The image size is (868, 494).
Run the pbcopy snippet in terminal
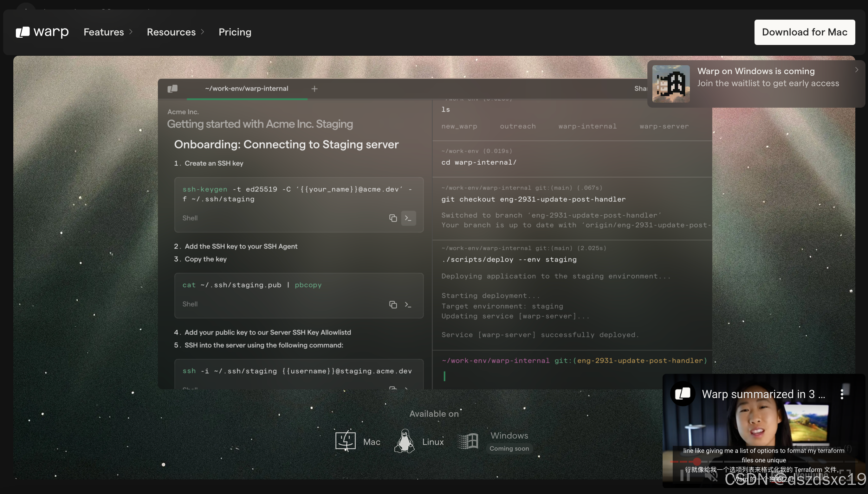[x=408, y=305]
